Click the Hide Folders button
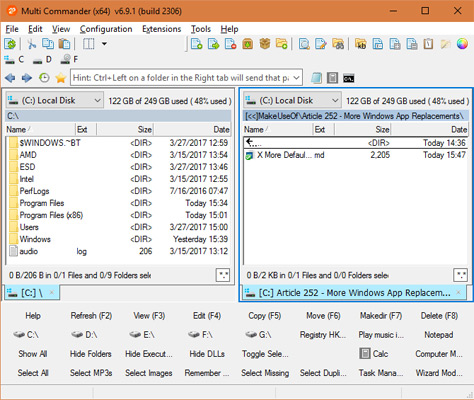This screenshot has width=474, height=400. [91, 354]
